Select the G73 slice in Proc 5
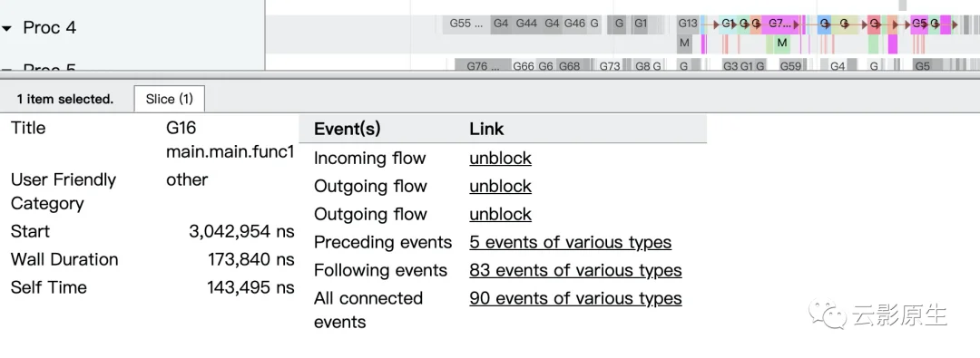The width and height of the screenshot is (980, 358). click(x=610, y=65)
